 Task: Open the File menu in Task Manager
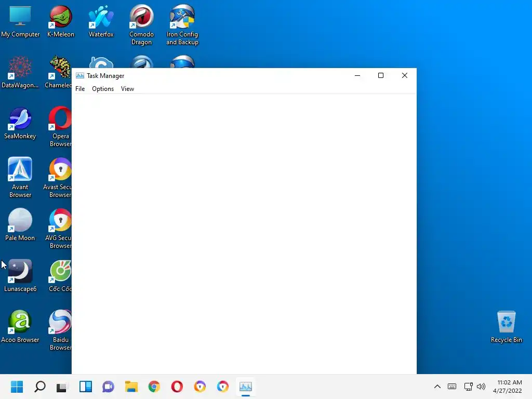tap(80, 89)
